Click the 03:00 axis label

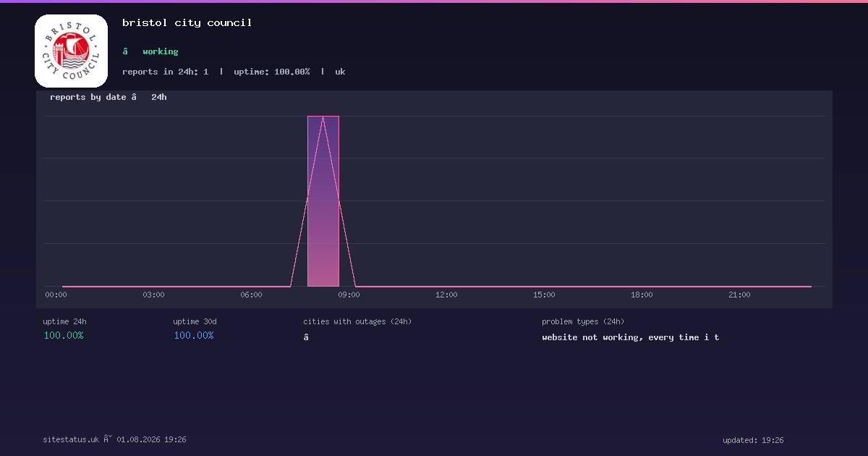pos(153,295)
